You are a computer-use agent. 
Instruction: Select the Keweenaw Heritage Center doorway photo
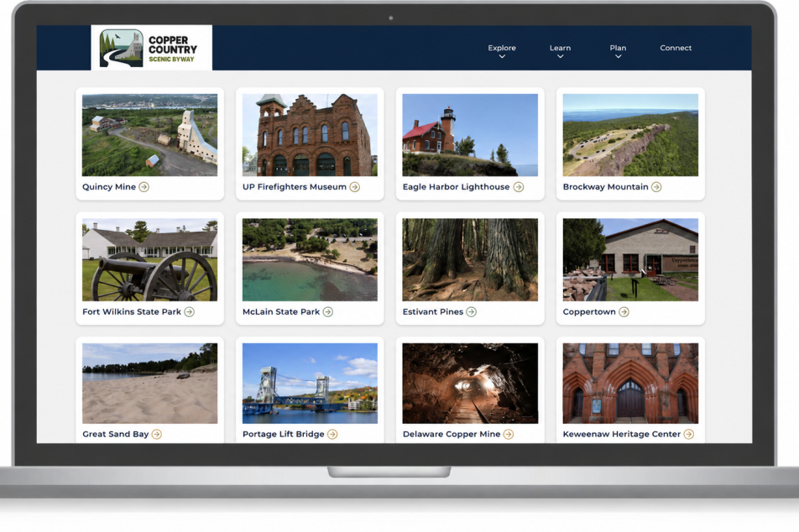point(630,383)
